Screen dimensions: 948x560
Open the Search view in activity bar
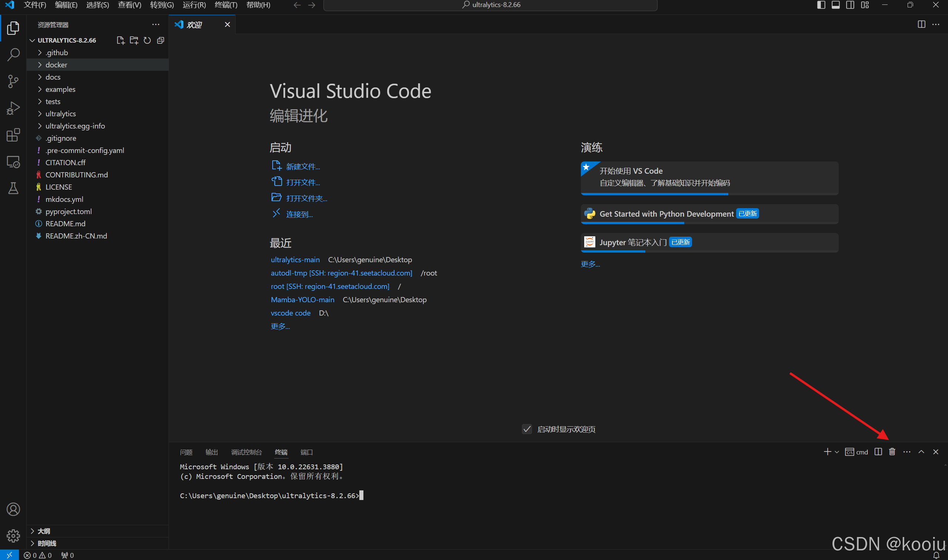coord(13,55)
